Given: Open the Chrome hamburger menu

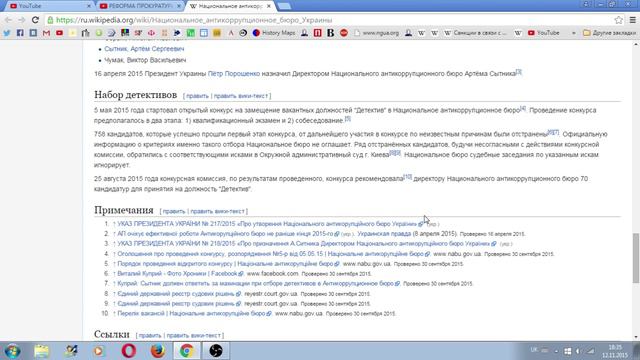Looking at the screenshot, I should coord(633,20).
